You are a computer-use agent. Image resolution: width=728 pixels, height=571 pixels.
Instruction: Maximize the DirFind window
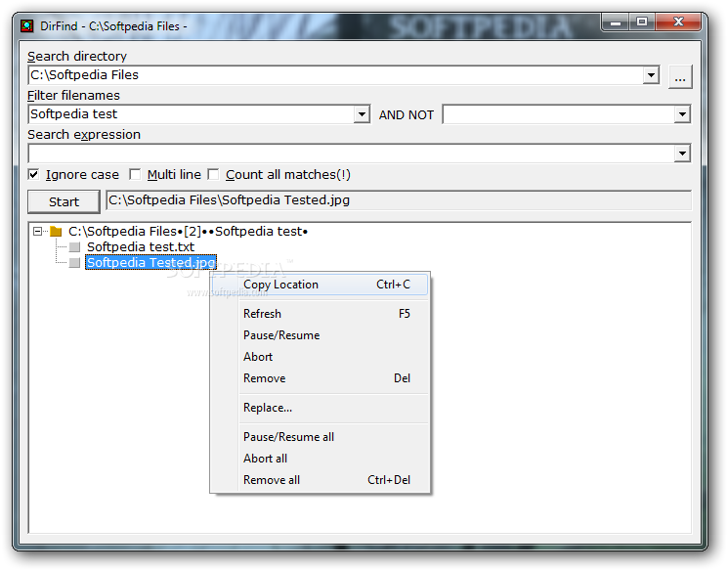(x=642, y=22)
